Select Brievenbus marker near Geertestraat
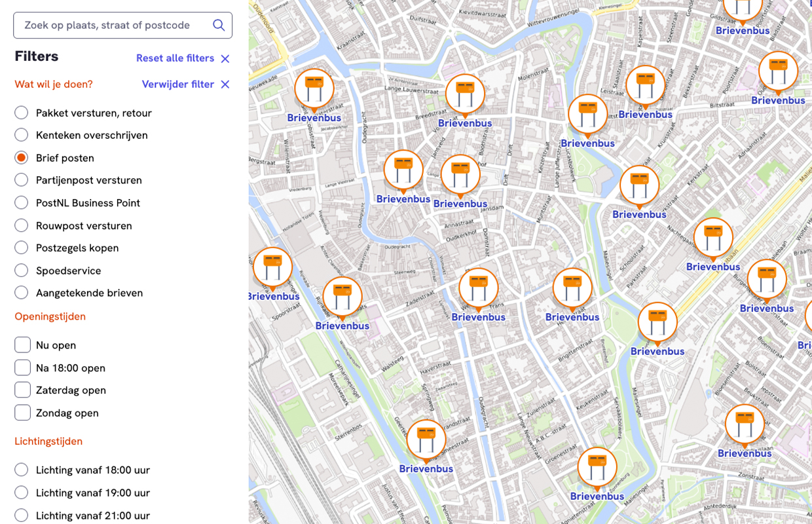The width and height of the screenshot is (812, 524). 426,440
